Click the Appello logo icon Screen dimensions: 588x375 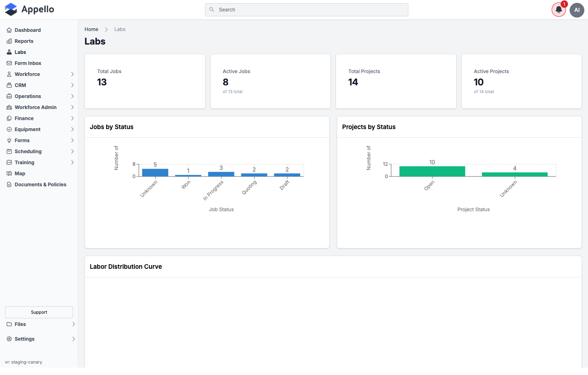11,9
